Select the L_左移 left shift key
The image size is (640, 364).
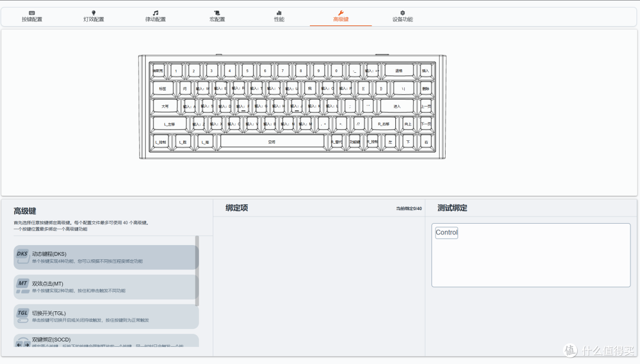coord(169,124)
